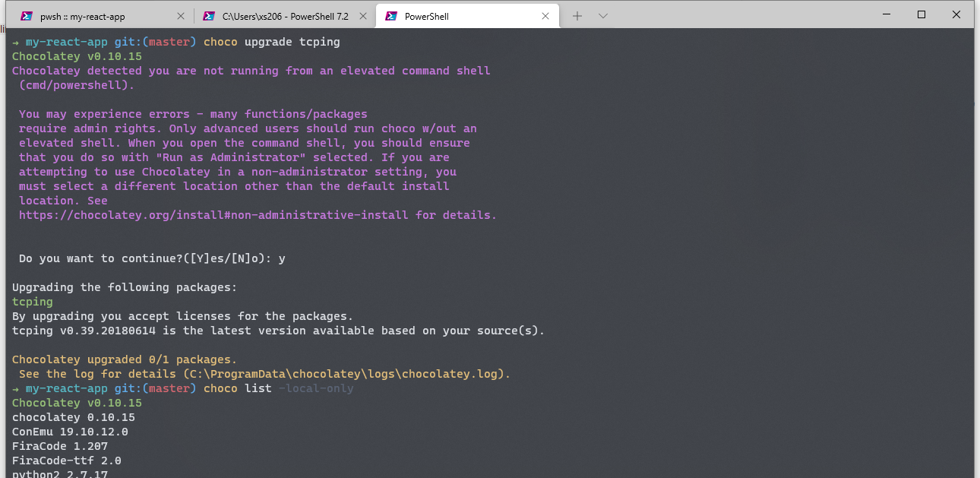Viewport: 980px width, 478px height.
Task: Expand the new tab profile dropdown chevron
Action: (603, 16)
